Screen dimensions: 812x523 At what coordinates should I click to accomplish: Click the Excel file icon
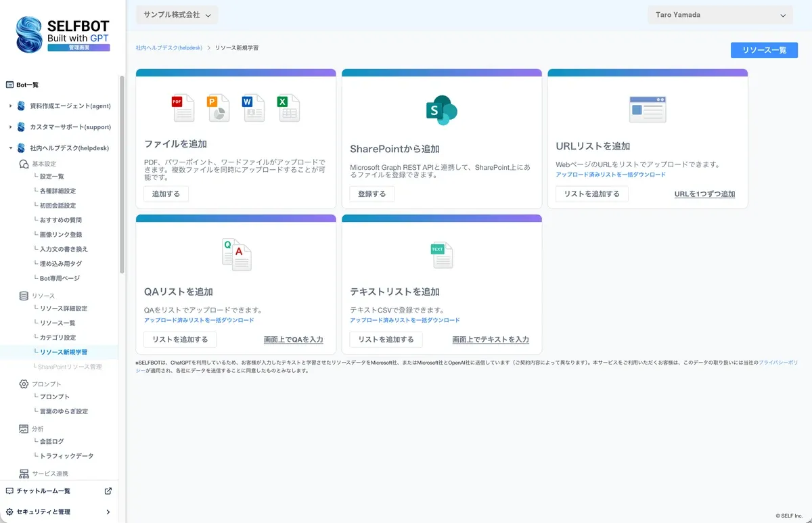(288, 108)
